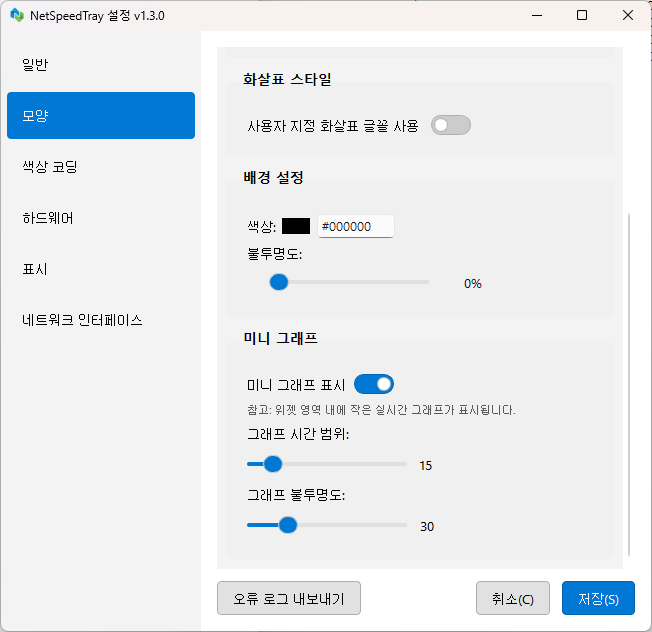
Task: Click the 불투명도 slider handle at 0%
Action: point(279,282)
